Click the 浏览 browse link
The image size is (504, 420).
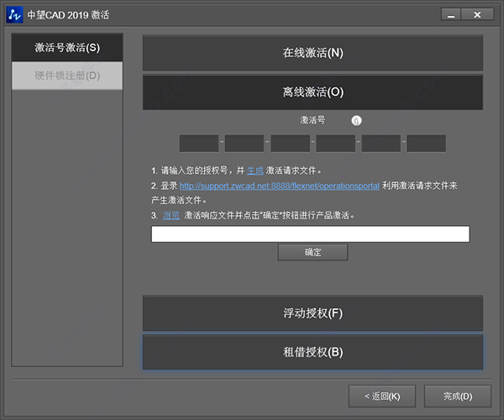(171, 215)
